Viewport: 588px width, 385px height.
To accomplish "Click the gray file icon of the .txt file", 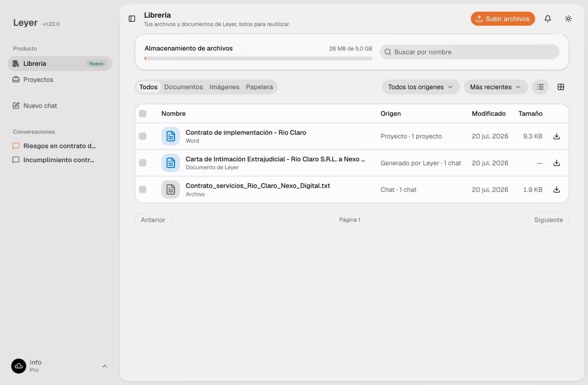I will point(171,190).
